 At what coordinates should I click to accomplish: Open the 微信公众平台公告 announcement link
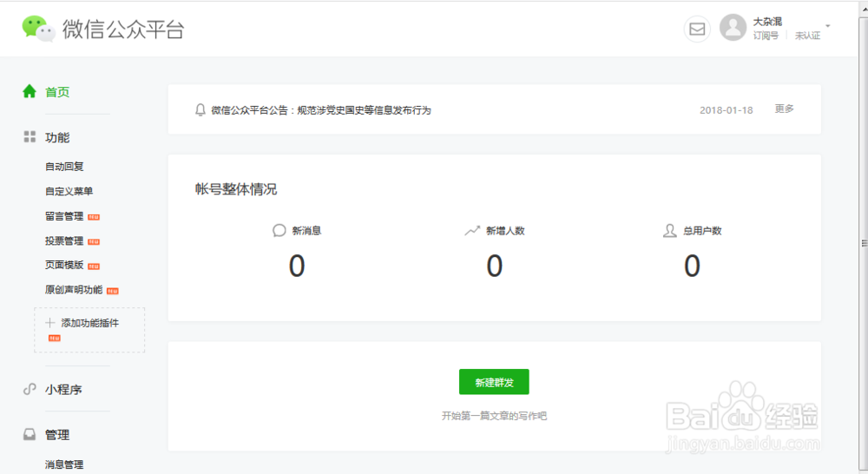[x=321, y=110]
